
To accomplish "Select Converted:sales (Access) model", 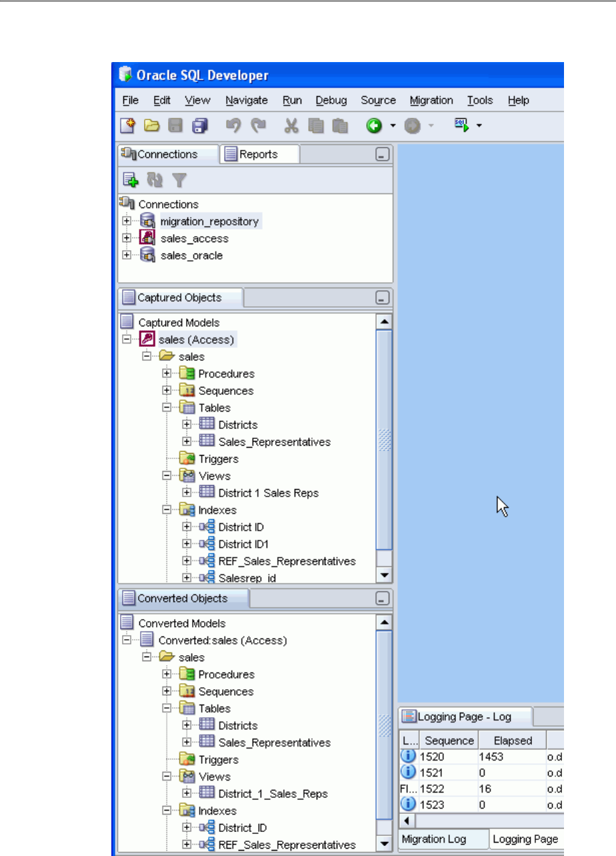I will [x=223, y=640].
